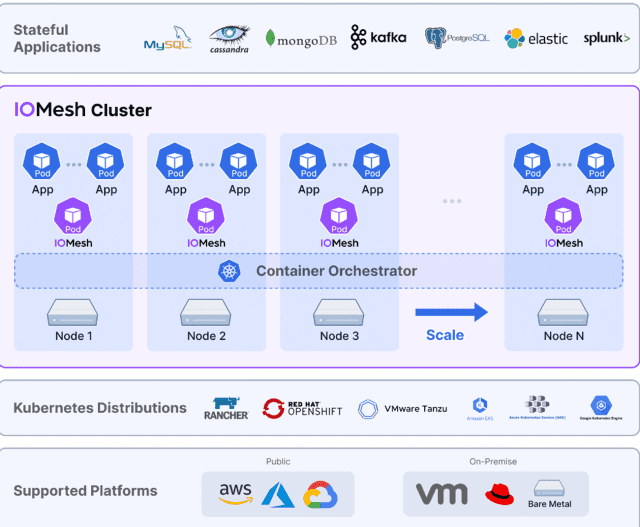The image size is (640, 527).
Task: Select the Node 1 label
Action: [x=73, y=336]
